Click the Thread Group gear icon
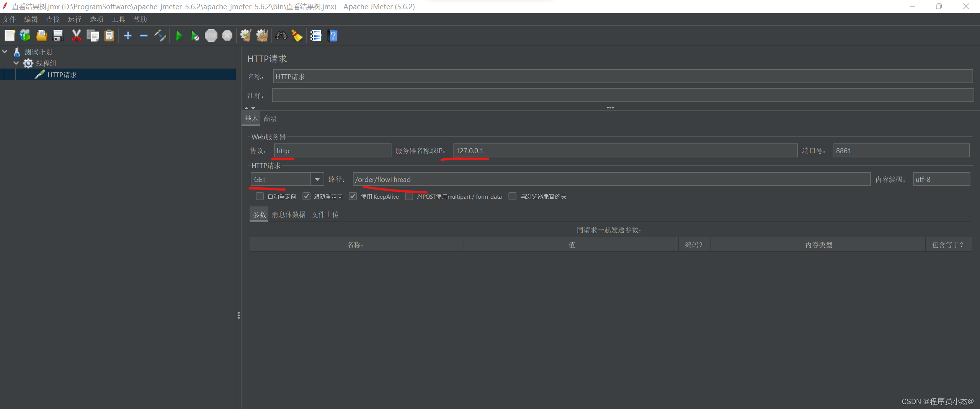The image size is (980, 409). 28,63
